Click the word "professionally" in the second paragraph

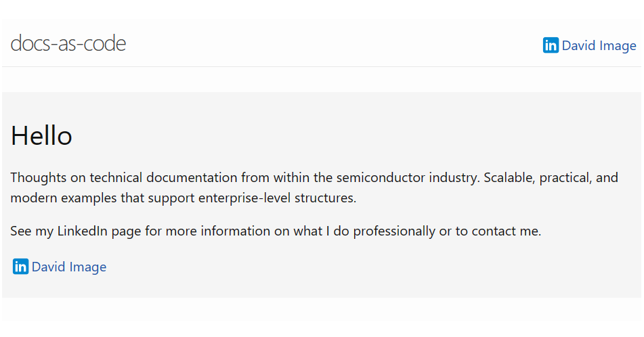(394, 231)
